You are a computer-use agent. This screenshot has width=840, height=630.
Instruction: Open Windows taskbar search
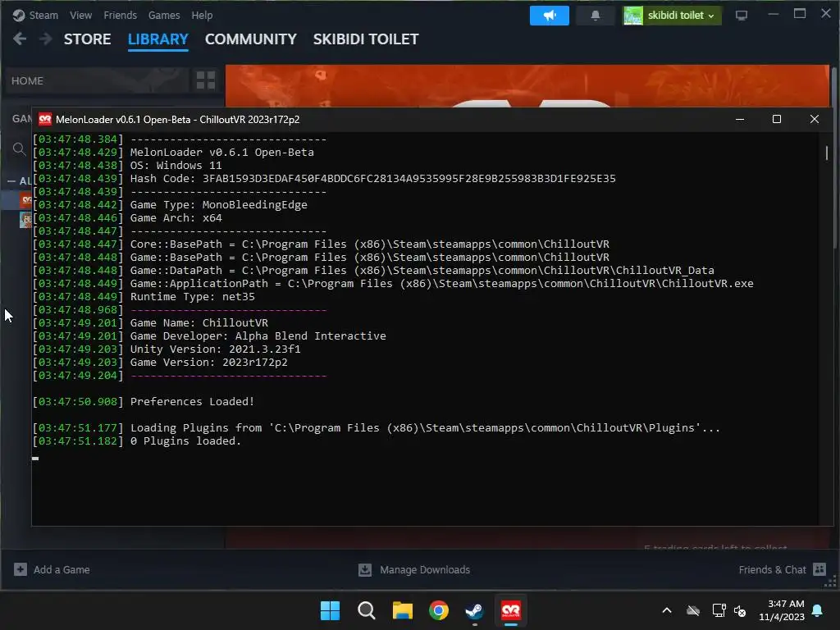point(367,610)
